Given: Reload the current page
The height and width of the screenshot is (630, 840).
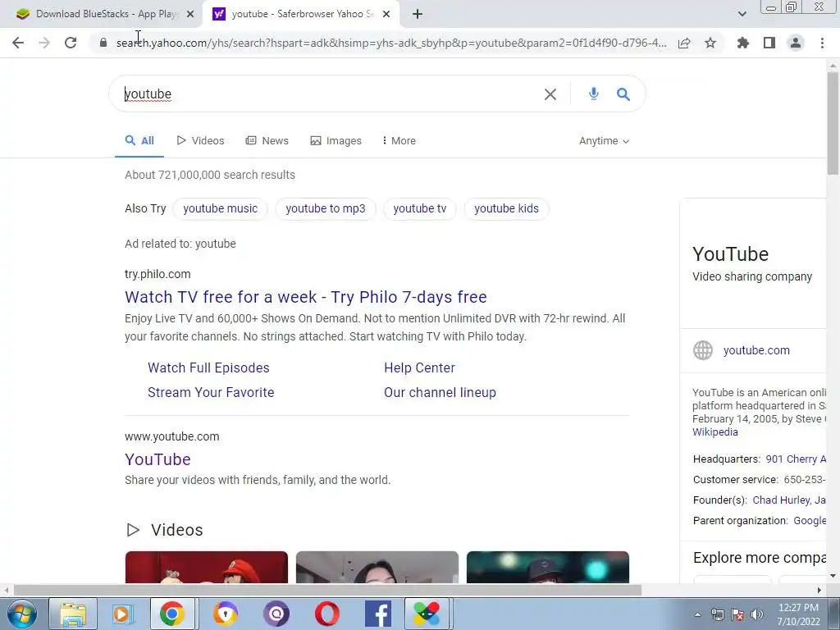Looking at the screenshot, I should tap(71, 43).
